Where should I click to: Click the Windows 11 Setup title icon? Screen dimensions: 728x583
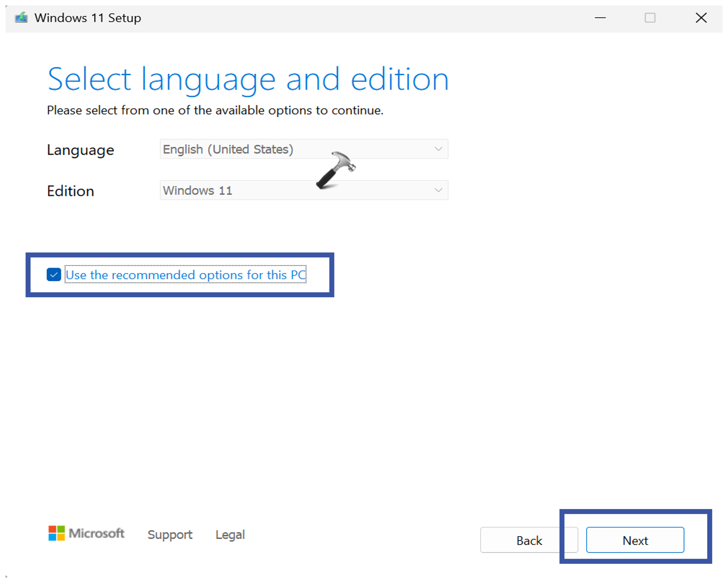pyautogui.click(x=21, y=17)
